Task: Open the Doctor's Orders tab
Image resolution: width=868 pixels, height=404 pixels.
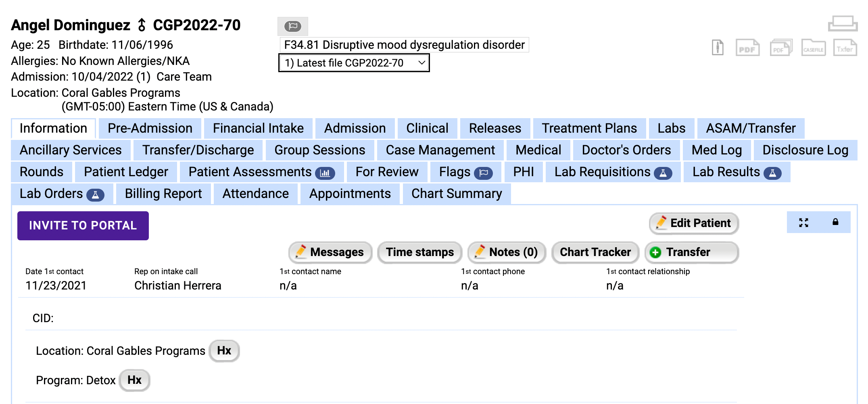Action: 626,150
